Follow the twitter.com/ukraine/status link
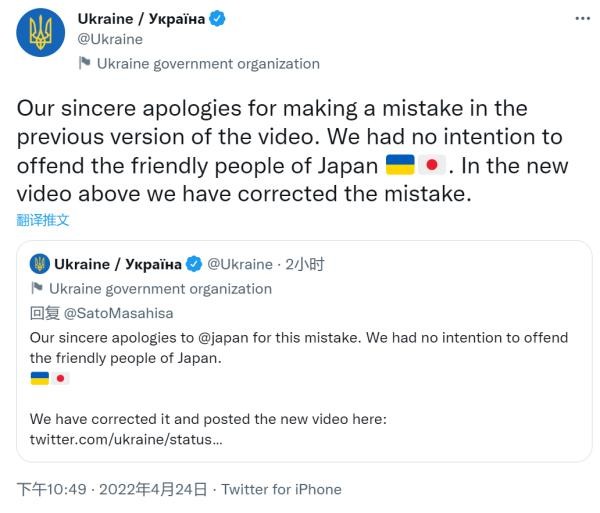Image resolution: width=600 pixels, height=513 pixels. (x=127, y=439)
